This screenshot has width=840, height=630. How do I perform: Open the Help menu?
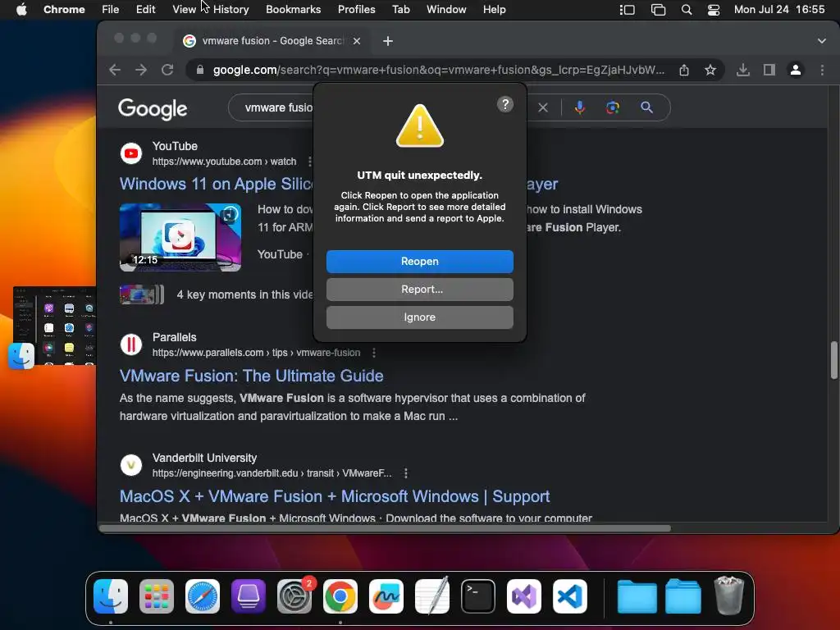pos(494,9)
